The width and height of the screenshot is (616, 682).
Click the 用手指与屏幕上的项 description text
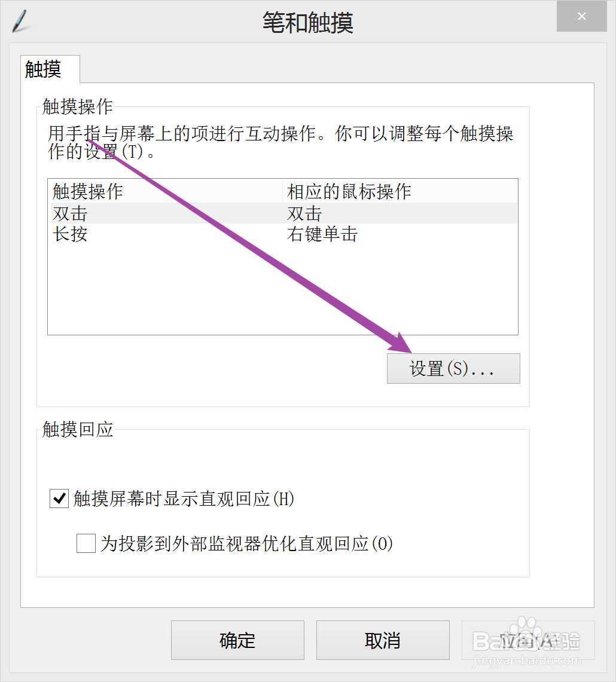point(179,133)
